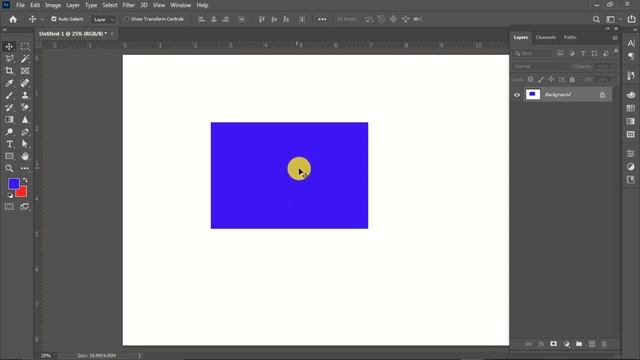
Task: Select the Eraser tool
Action: click(25, 108)
